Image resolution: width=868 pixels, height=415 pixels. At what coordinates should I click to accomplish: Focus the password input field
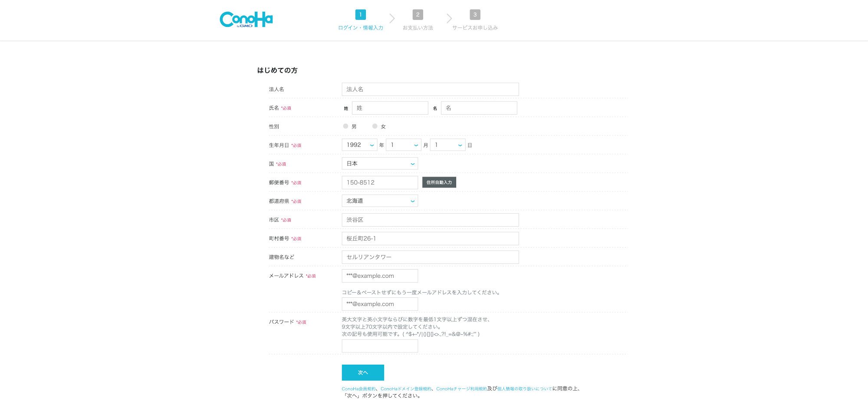pos(380,346)
